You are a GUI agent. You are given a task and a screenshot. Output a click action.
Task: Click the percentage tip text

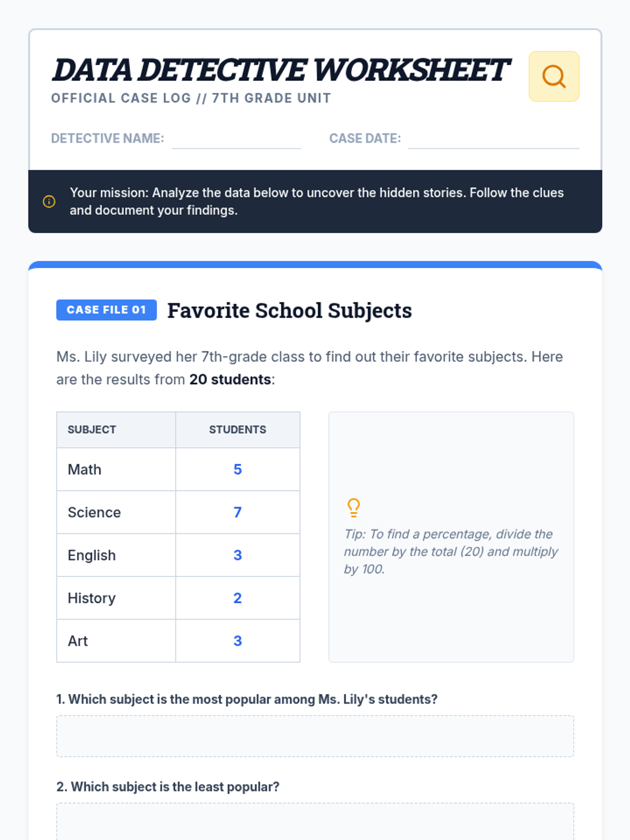click(450, 551)
